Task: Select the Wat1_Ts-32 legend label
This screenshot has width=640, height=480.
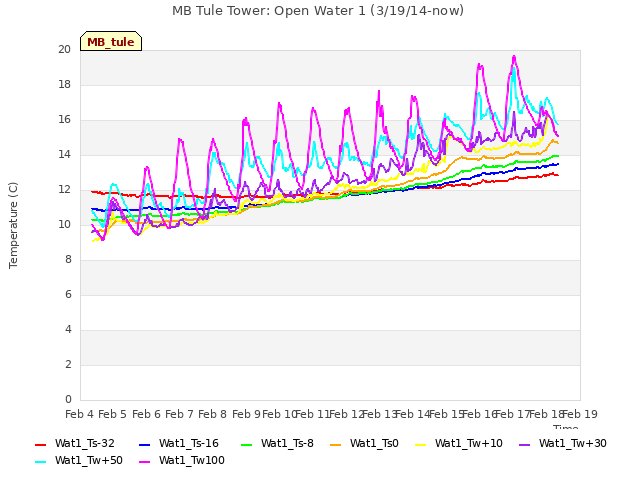Action: 84,444
